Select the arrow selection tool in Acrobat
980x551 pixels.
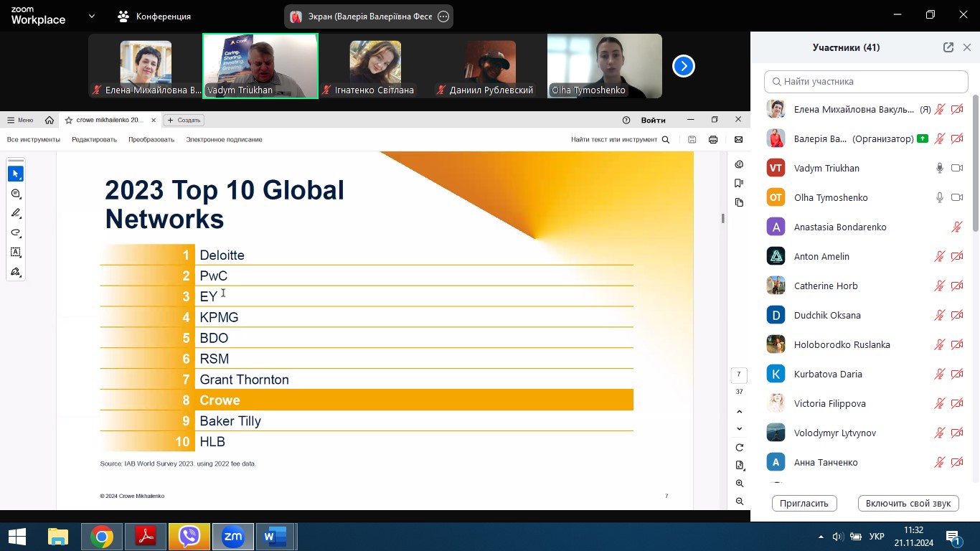click(x=16, y=174)
